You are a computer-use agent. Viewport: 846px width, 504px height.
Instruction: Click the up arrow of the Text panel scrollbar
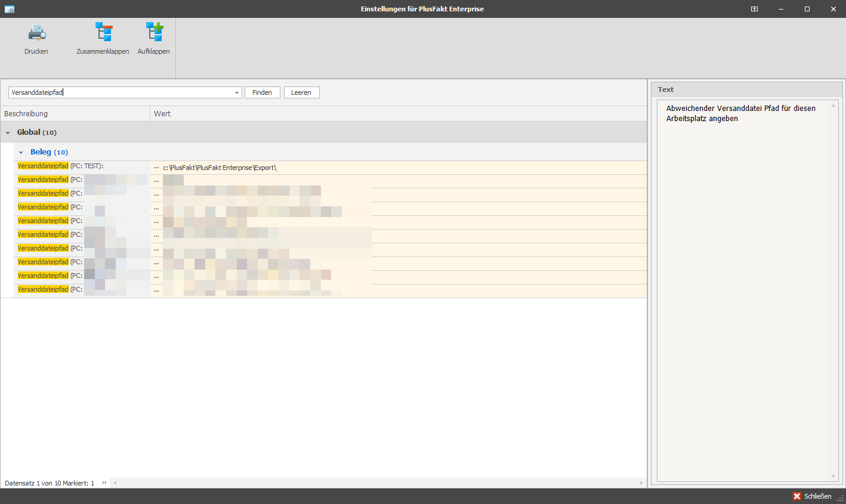[833, 106]
